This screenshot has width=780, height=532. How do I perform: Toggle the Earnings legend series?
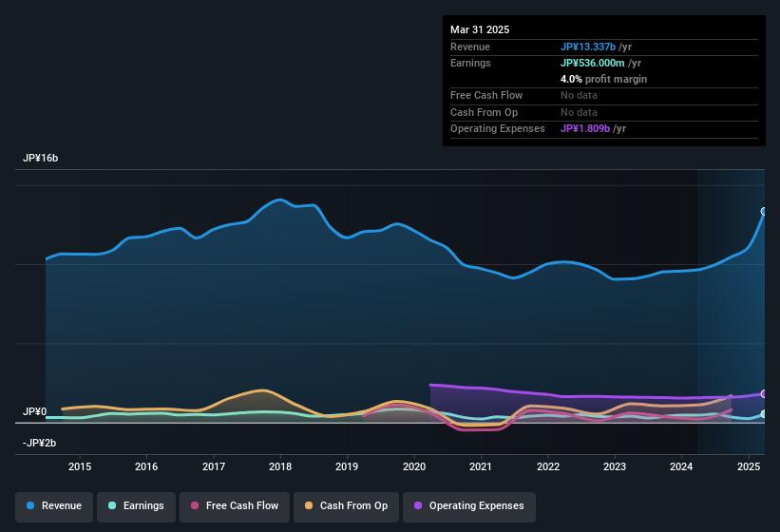click(x=136, y=506)
